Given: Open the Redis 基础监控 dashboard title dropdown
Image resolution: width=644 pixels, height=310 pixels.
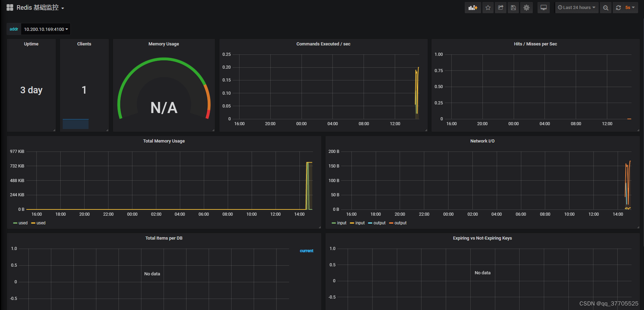Looking at the screenshot, I should [x=40, y=8].
